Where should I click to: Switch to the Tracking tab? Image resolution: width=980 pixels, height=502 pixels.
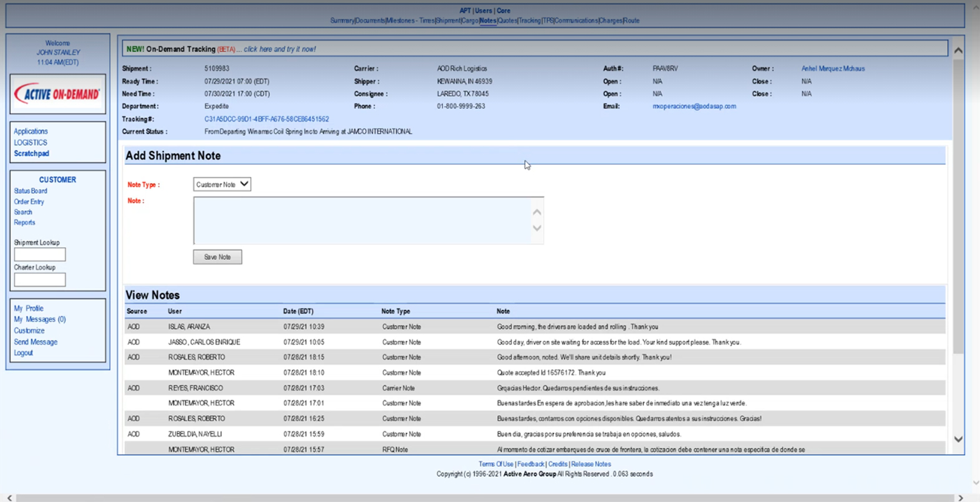pyautogui.click(x=530, y=21)
